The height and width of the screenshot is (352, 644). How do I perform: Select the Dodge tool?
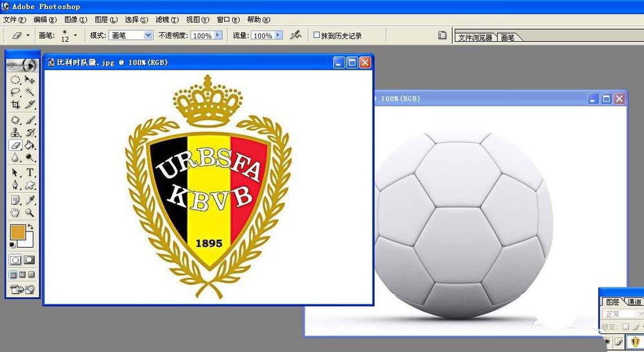[x=30, y=157]
